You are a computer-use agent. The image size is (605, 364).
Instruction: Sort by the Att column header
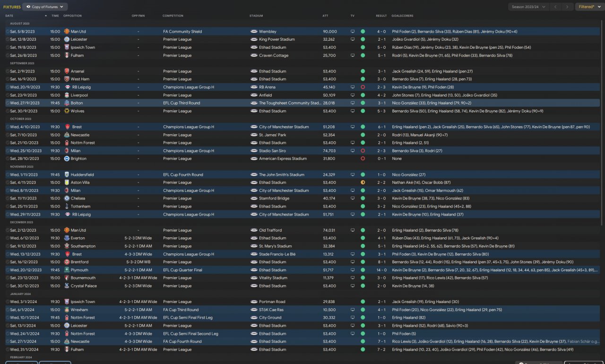tap(325, 16)
